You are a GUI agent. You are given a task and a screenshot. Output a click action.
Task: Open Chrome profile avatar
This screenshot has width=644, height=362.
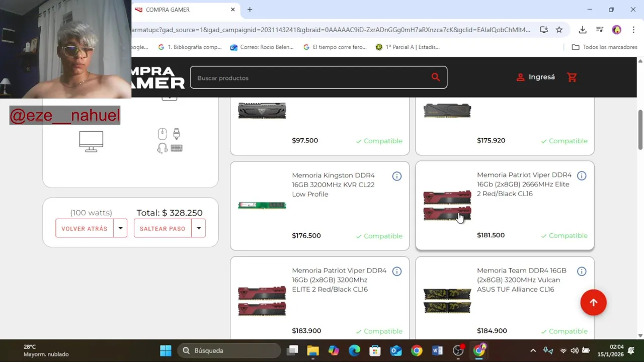point(616,30)
